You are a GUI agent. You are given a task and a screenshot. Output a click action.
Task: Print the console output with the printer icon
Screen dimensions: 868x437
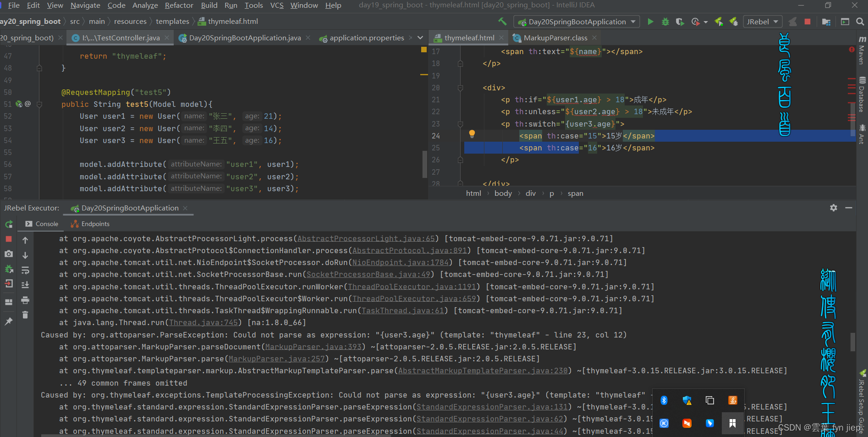tap(25, 300)
